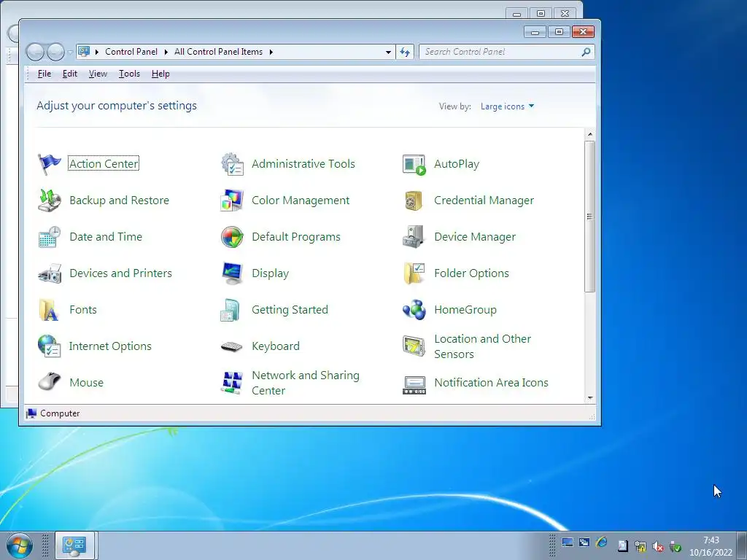
Task: Open recent pages dropdown beside Forward button
Action: (x=70, y=52)
